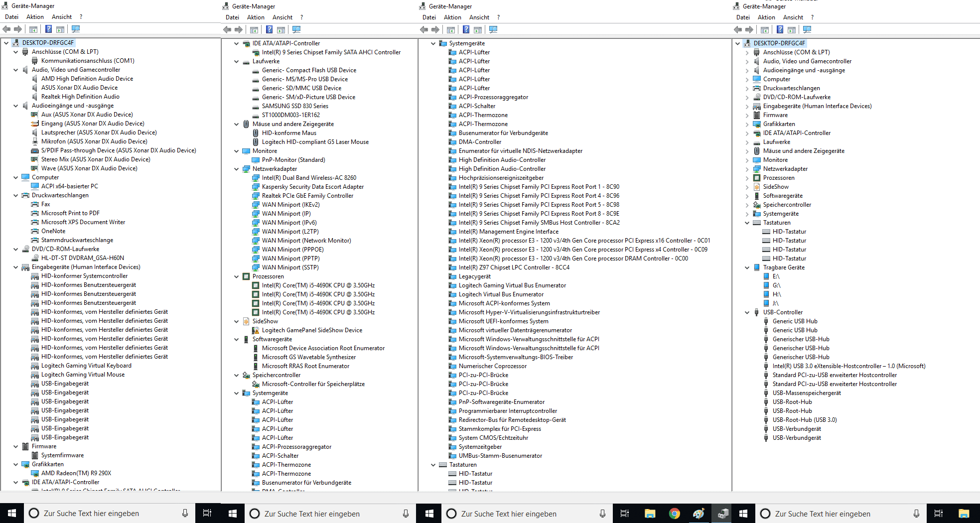The height and width of the screenshot is (523, 980).
Task: Collapse the Tragbare Geräte category
Action: [x=747, y=267]
